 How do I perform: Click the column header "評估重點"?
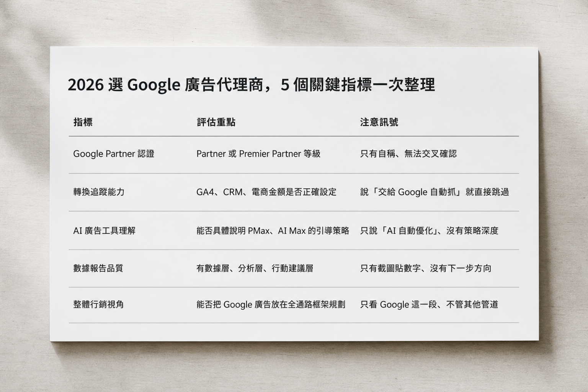(x=216, y=122)
